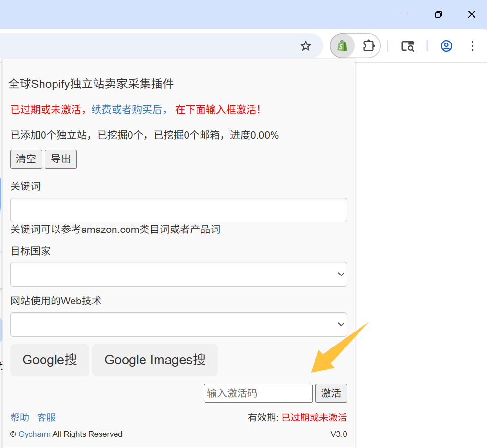This screenshot has height=448, width=487.
Task: Close the browser window
Action: pyautogui.click(x=472, y=14)
